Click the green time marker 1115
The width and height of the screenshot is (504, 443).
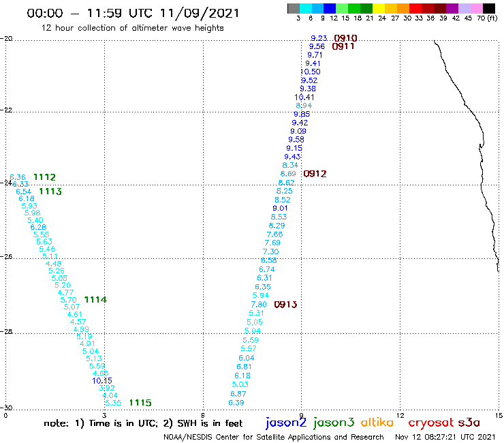140,403
